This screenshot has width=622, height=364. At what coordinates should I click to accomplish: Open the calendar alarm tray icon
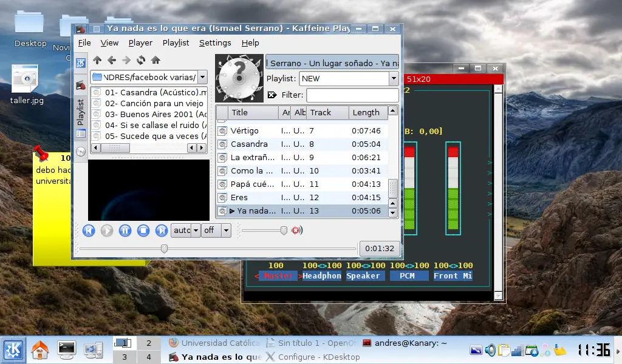click(531, 350)
